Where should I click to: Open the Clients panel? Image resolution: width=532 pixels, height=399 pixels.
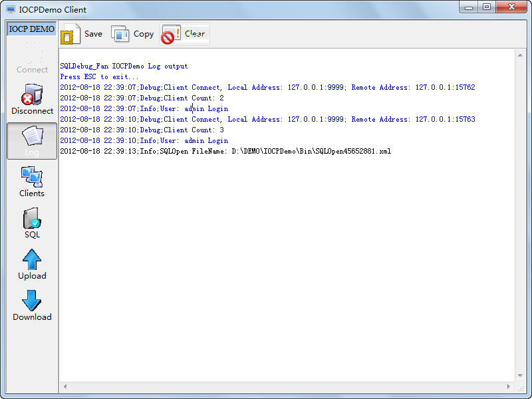32,182
